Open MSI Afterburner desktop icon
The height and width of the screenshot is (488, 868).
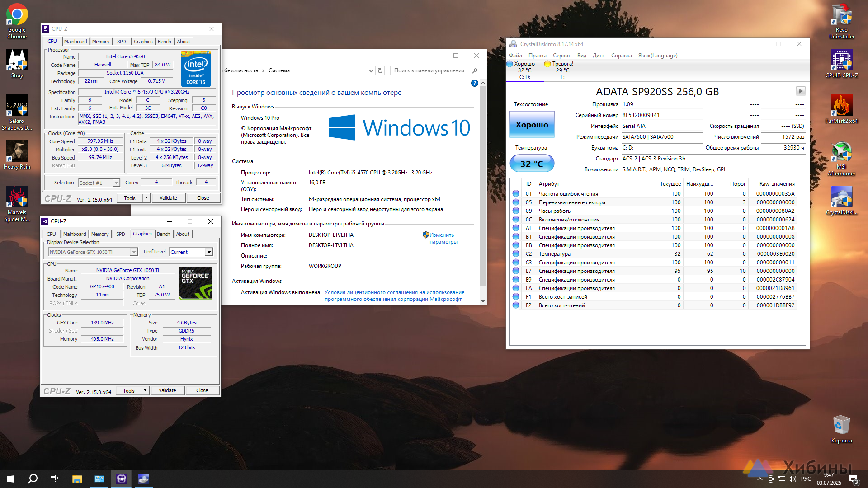[x=841, y=158]
